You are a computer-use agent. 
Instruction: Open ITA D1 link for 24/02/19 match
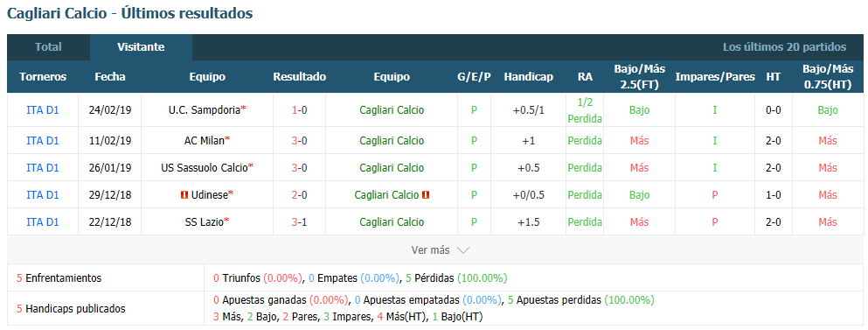point(43,109)
